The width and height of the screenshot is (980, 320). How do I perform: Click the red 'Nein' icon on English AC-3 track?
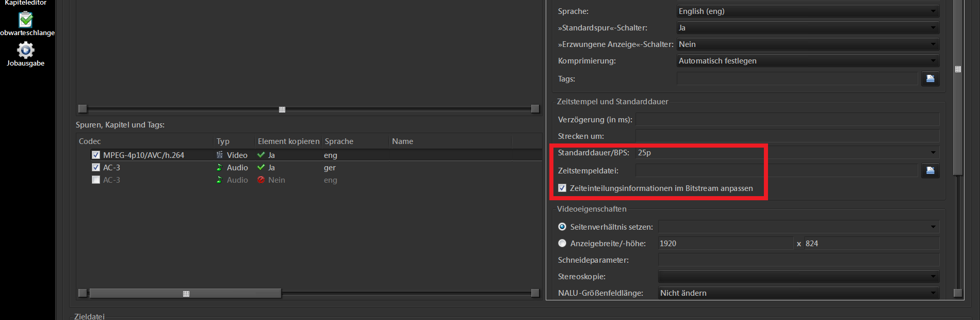click(261, 180)
